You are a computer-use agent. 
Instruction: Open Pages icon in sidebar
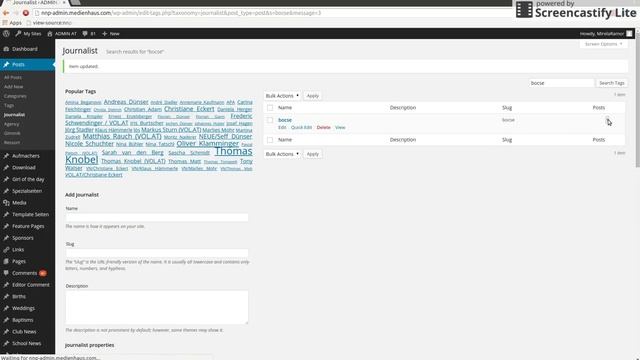6,261
